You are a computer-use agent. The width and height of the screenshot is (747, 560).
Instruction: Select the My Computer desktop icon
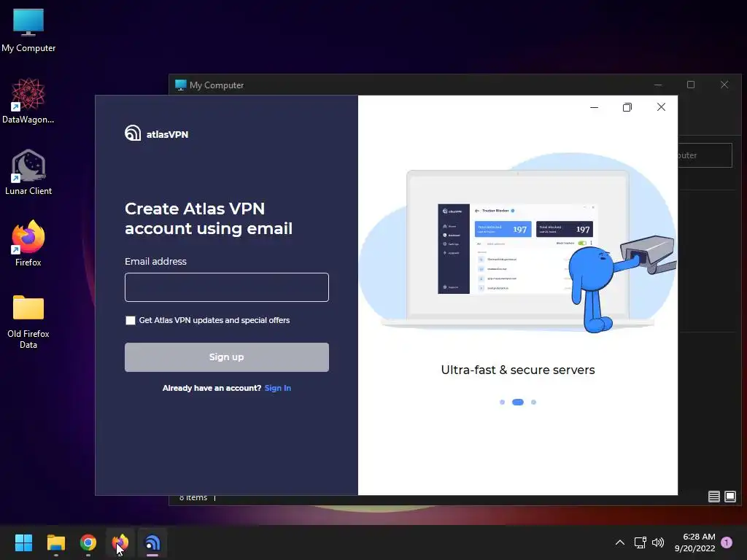pos(28,31)
